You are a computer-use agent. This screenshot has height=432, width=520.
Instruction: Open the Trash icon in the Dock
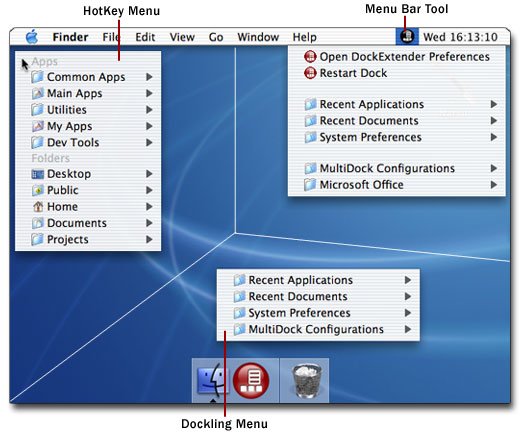pyautogui.click(x=306, y=380)
